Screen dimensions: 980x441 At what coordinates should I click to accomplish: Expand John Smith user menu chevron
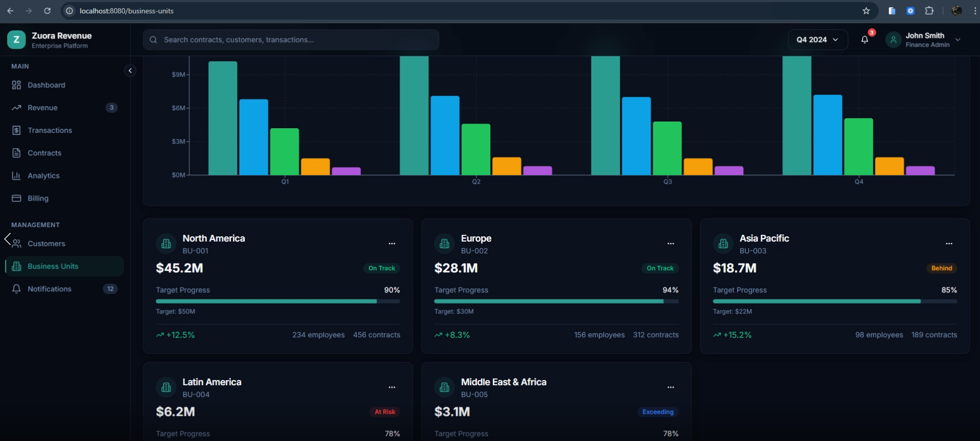958,39
